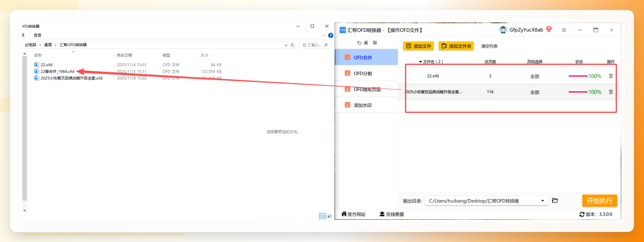Click the 添加文件 button
This screenshot has height=242, width=644.
(418, 46)
